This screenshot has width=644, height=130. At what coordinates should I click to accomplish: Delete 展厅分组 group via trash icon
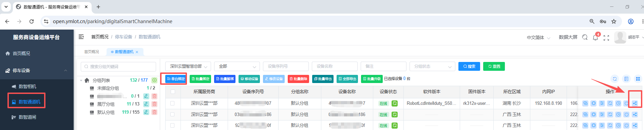click(x=154, y=104)
